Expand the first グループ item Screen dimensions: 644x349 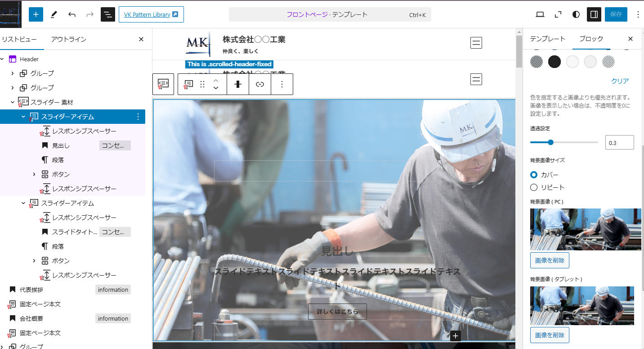tap(13, 73)
